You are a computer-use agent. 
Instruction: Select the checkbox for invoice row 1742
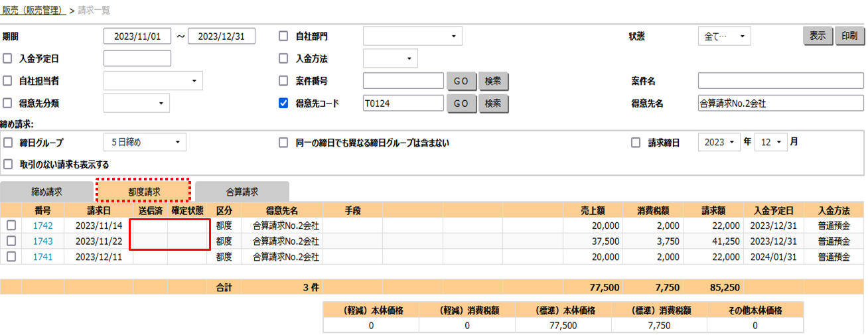click(x=11, y=226)
